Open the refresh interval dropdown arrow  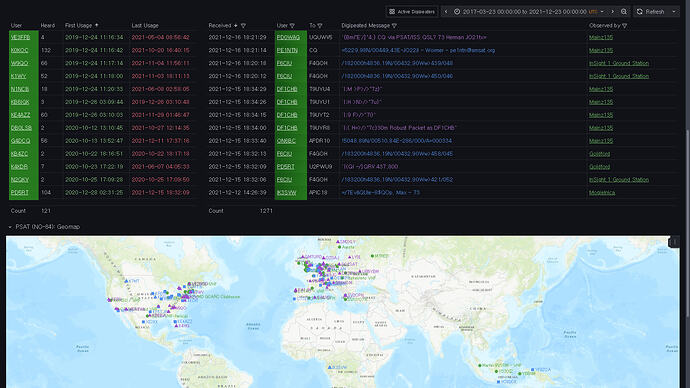(674, 11)
